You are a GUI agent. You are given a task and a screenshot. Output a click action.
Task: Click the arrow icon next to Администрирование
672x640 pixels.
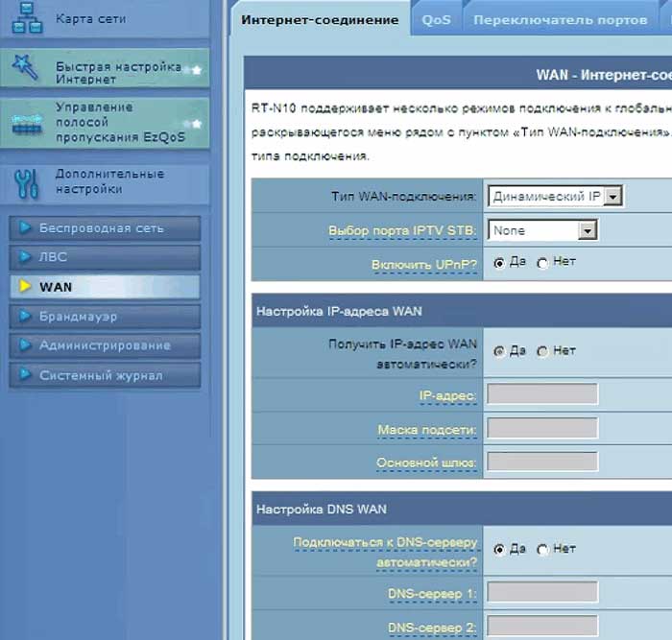pyautogui.click(x=25, y=344)
